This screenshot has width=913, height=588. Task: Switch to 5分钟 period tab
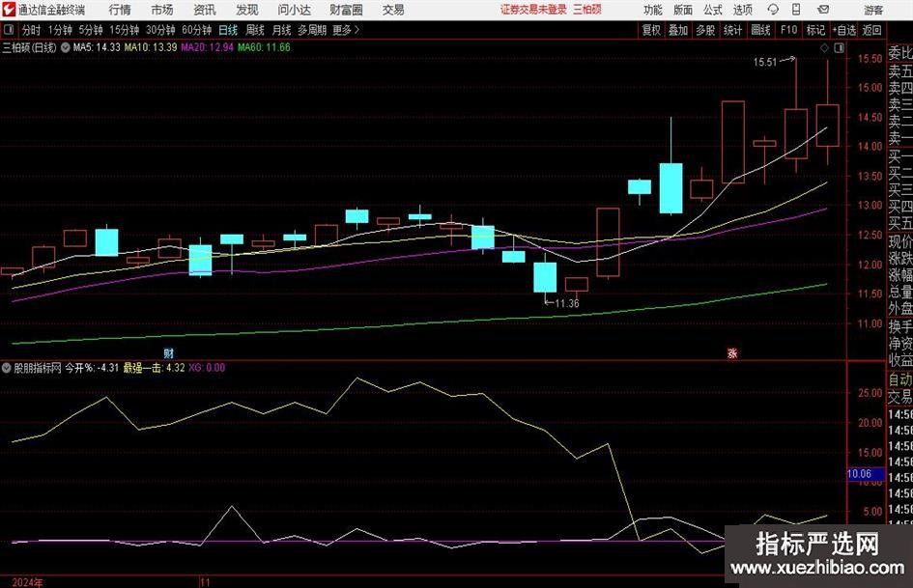pos(90,30)
